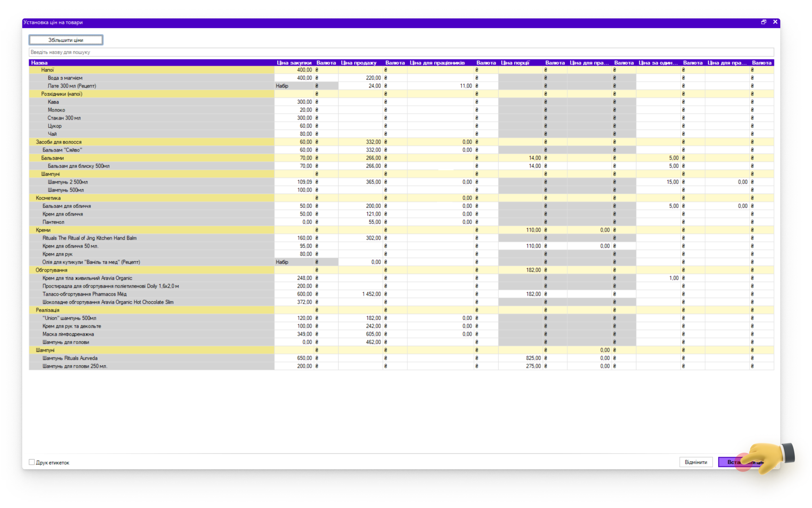
Task: Select Шампунь 2 500мл product name
Action: pos(68,182)
